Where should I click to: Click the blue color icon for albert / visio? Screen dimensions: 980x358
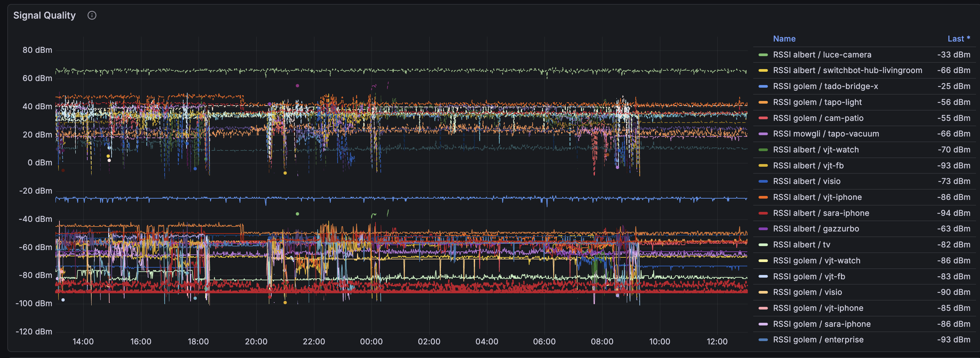click(x=763, y=181)
